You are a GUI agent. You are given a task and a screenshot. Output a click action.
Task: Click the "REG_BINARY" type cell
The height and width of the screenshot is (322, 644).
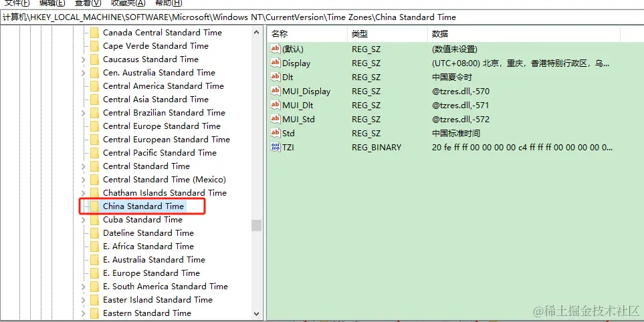[377, 147]
